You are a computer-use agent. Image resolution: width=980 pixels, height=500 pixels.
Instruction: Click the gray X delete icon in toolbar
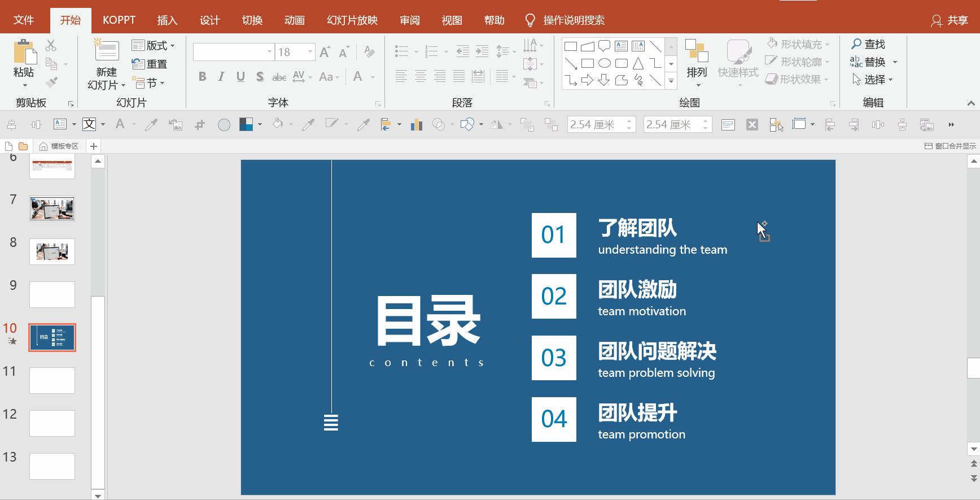(x=752, y=125)
